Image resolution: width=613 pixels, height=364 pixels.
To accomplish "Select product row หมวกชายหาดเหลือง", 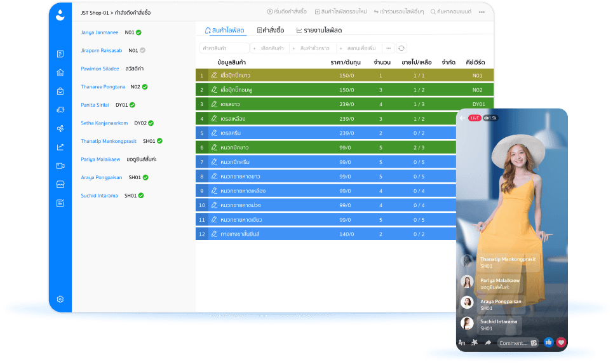I will click(326, 191).
